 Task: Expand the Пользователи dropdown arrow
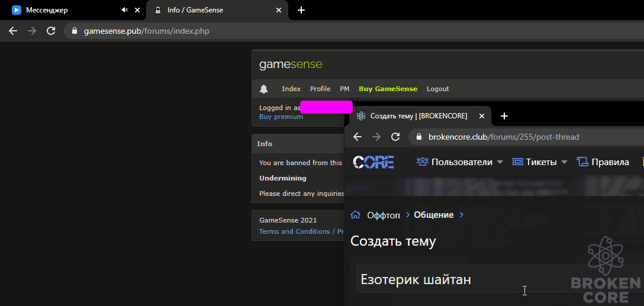click(x=500, y=162)
